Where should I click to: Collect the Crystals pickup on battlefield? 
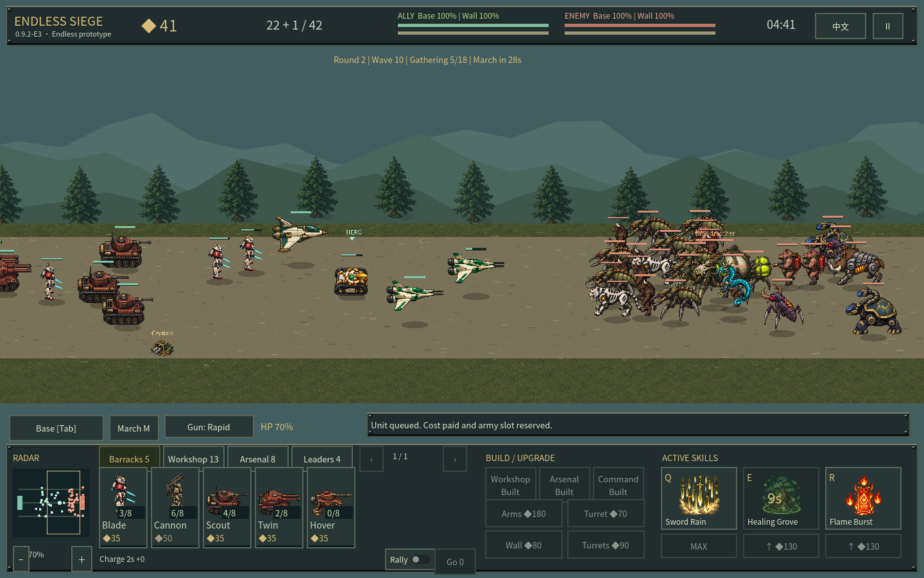(x=162, y=347)
